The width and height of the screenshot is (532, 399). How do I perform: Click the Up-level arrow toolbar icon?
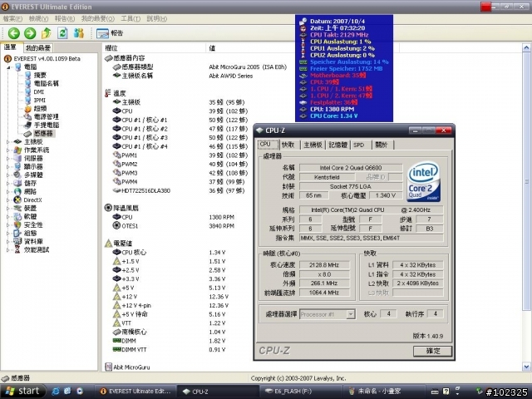(47, 33)
